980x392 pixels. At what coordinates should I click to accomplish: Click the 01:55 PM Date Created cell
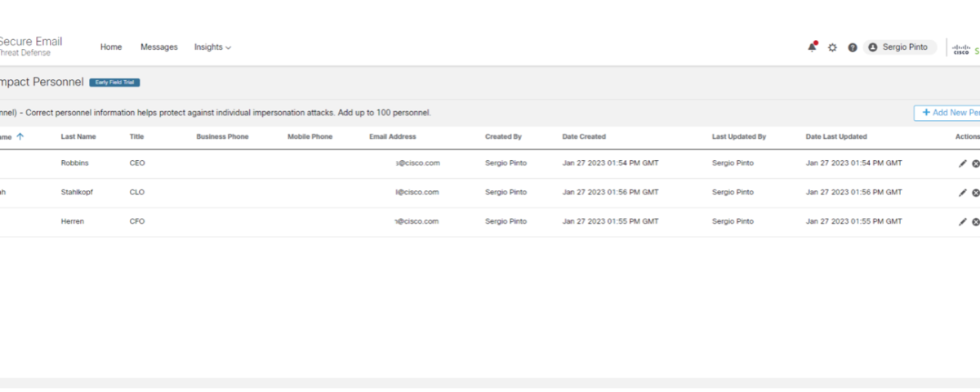pos(610,221)
